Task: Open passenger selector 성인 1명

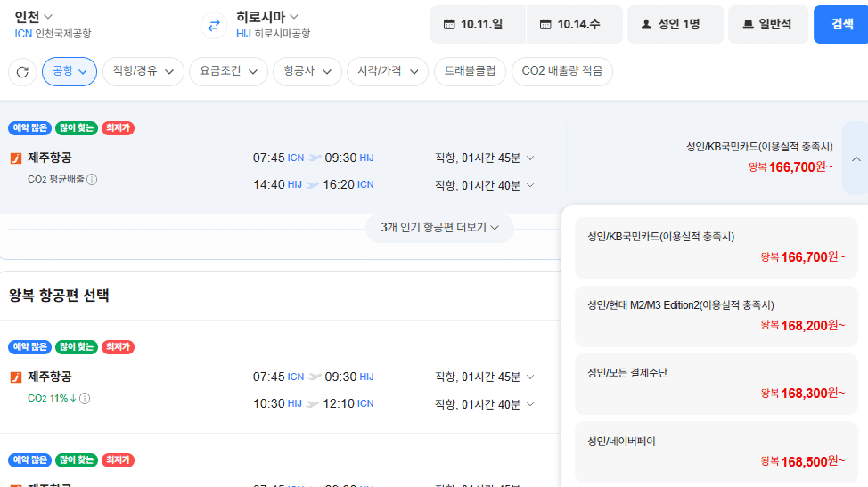Action: [676, 24]
